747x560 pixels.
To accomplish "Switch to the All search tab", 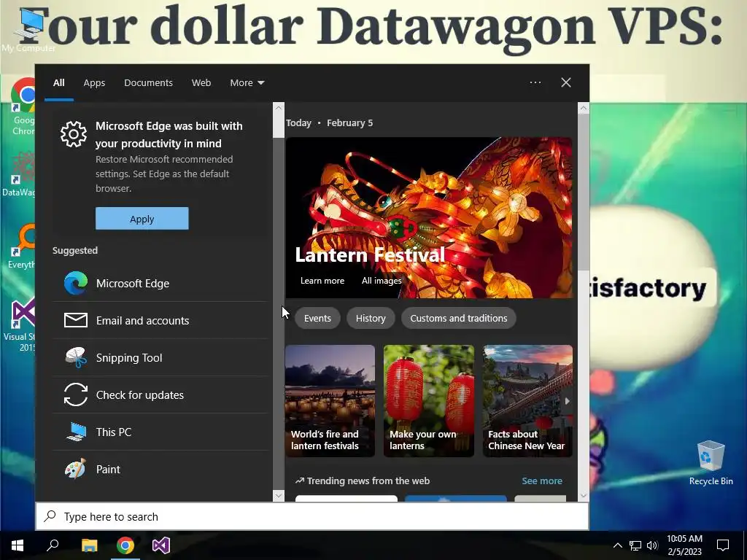I will point(59,83).
